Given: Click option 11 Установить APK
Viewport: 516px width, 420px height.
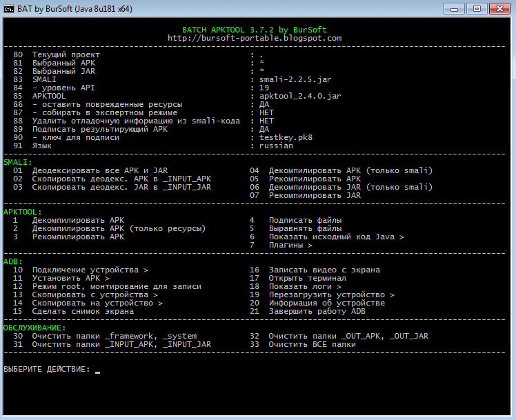Looking at the screenshot, I should click(61, 278).
